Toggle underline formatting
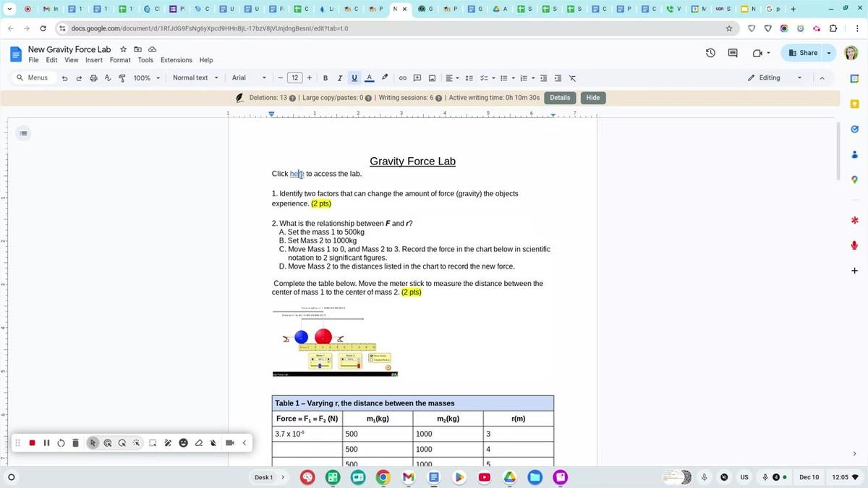Image resolution: width=868 pixels, height=488 pixels. click(x=354, y=78)
